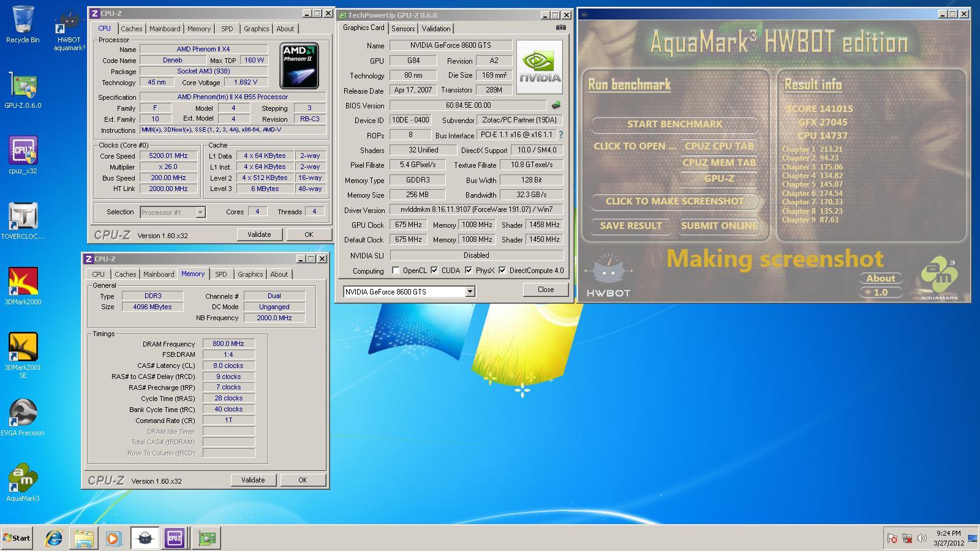Open HWBOT aquamark3 desktop shortcut
This screenshot has width=980, height=551.
pyautogui.click(x=69, y=29)
